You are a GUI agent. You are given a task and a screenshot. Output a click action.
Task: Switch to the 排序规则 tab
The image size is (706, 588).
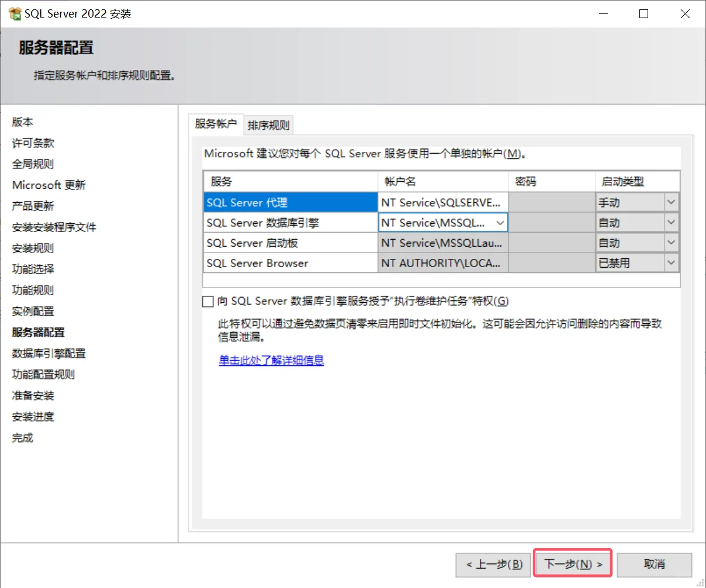coord(268,124)
